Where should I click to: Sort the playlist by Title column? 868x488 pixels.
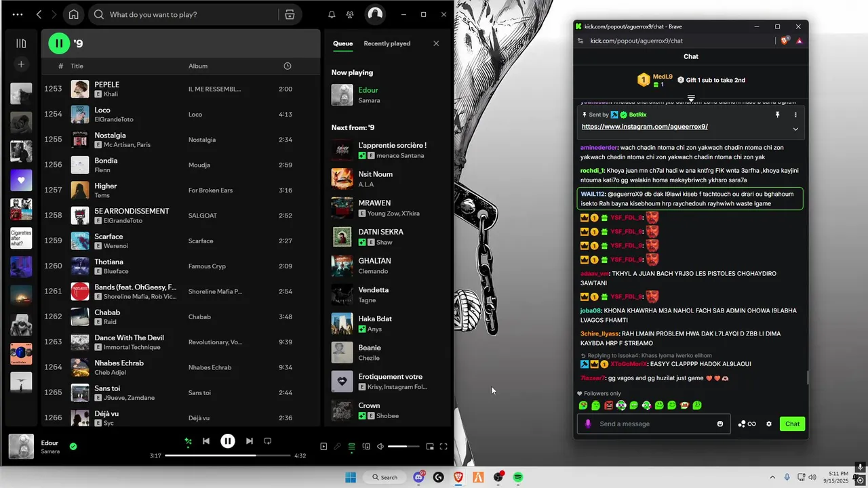click(77, 66)
